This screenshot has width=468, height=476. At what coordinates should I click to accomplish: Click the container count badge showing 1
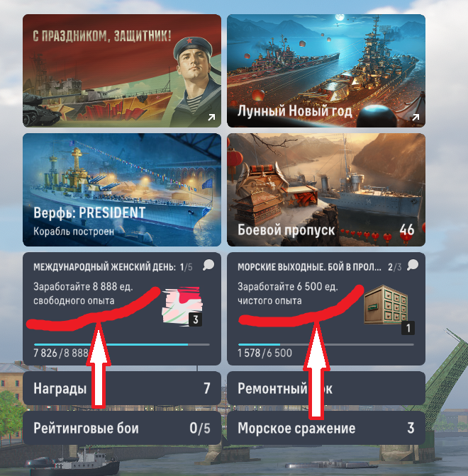(x=408, y=328)
